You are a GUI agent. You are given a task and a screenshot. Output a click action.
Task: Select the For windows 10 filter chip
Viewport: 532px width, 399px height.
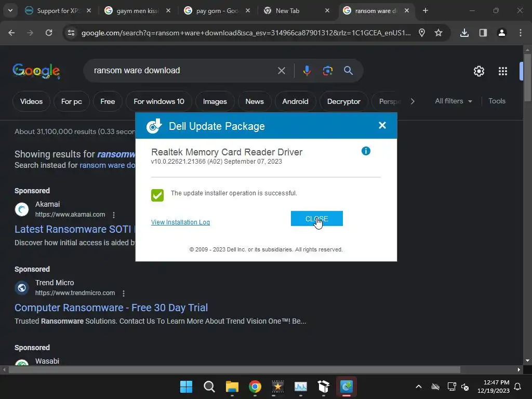click(159, 101)
